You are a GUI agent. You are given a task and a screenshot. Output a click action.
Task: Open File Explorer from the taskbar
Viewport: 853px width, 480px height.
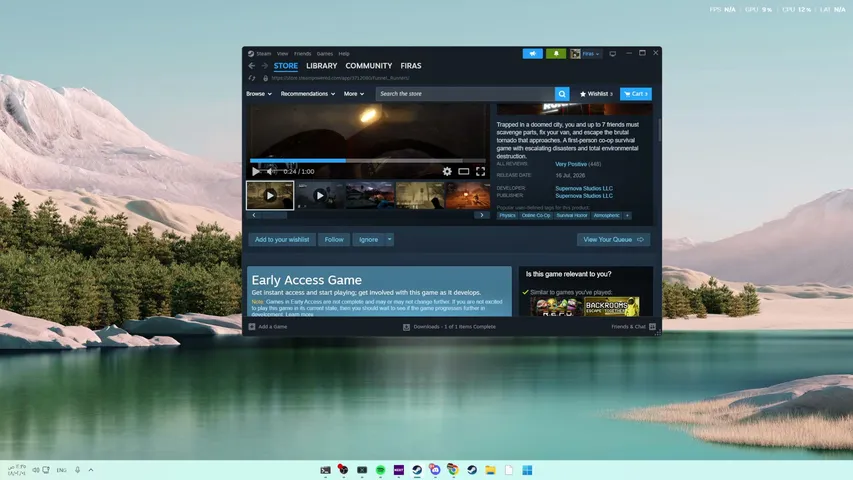(490, 470)
